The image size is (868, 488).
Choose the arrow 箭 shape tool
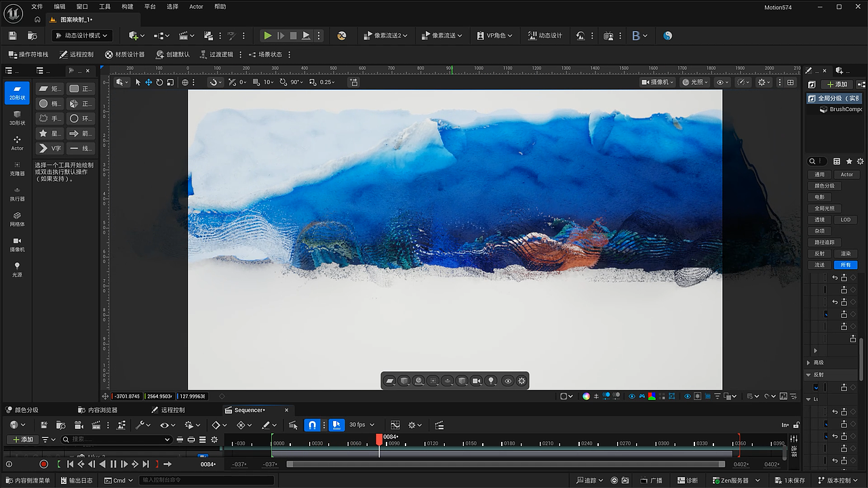click(x=81, y=134)
